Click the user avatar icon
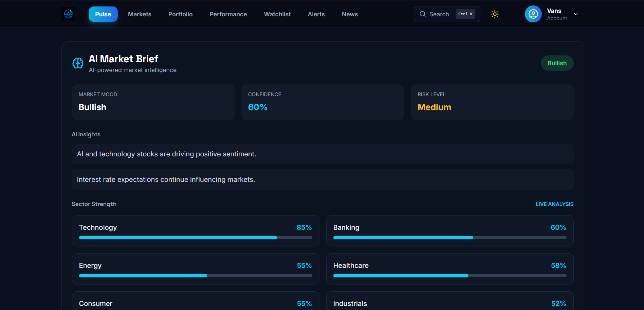The image size is (644, 310). tap(533, 14)
